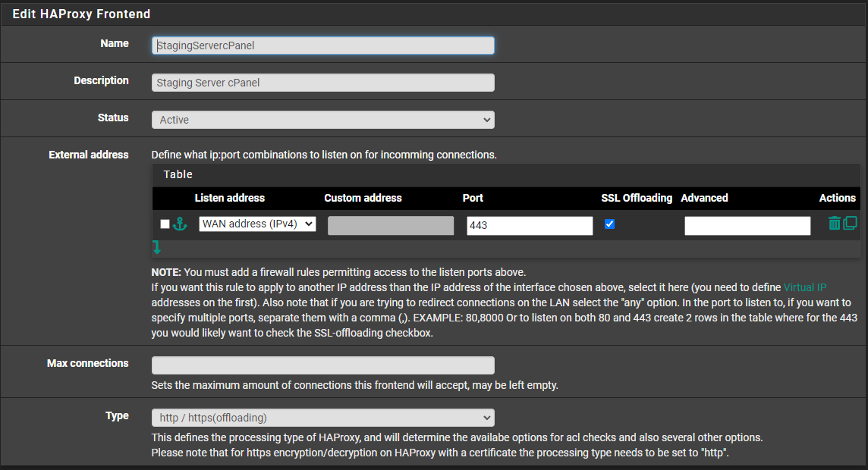Click the anchor icon in the address row
The width and height of the screenshot is (868, 470).
180,224
